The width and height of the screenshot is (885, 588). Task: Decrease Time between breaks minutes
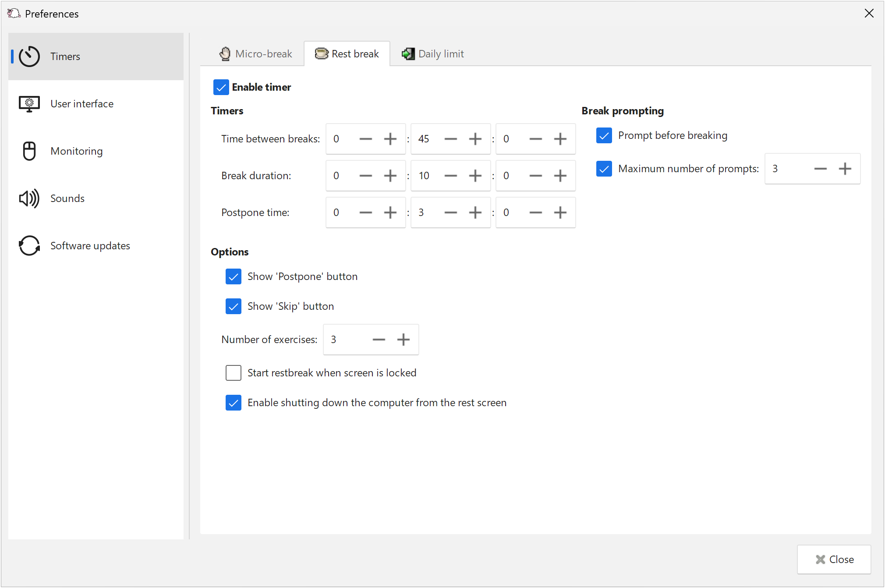(x=451, y=139)
